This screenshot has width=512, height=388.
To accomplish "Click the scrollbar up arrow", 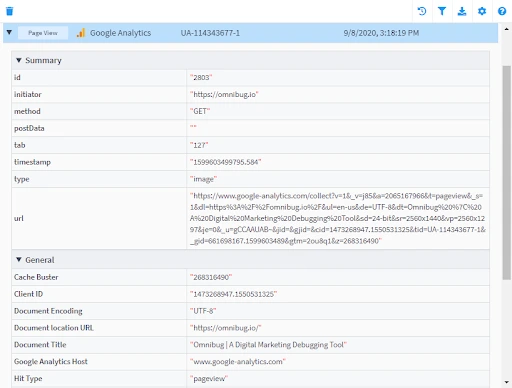I will tap(507, 29).
